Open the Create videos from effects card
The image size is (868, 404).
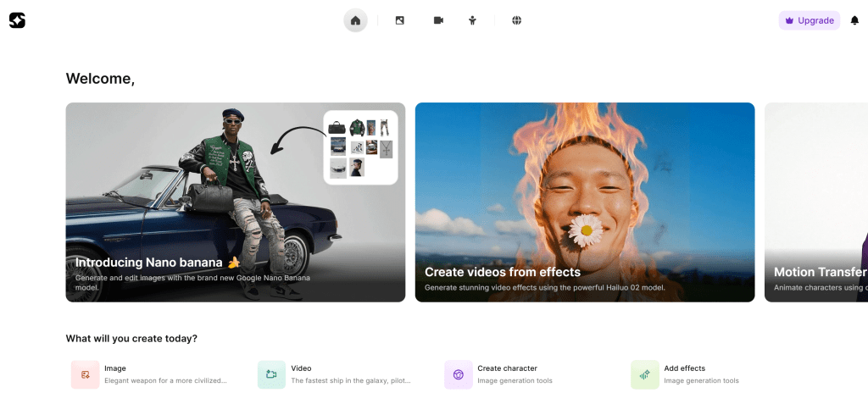click(x=584, y=202)
